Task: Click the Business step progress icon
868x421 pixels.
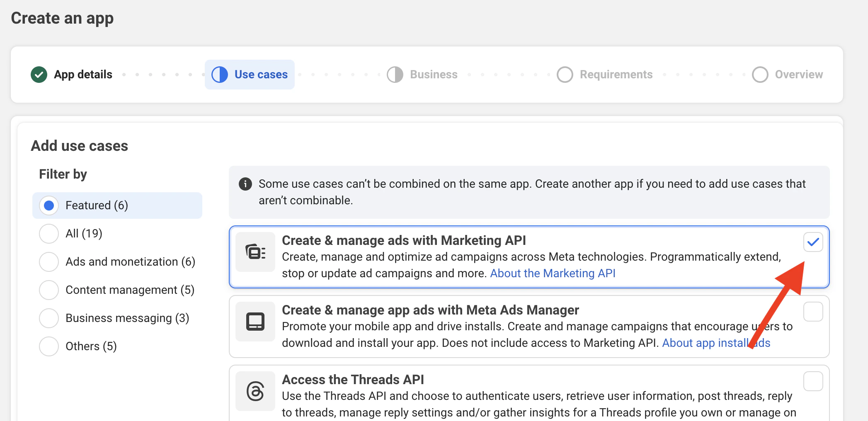Action: coord(395,75)
